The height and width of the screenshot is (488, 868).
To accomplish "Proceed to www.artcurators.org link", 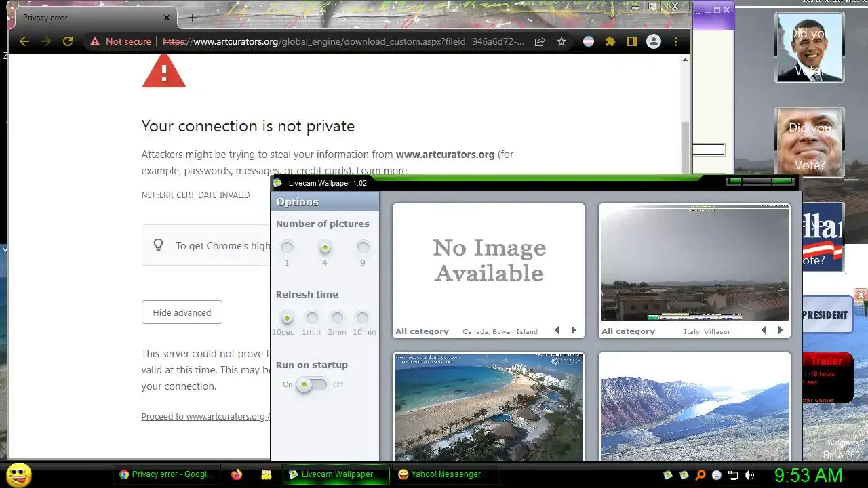I will (205, 416).
